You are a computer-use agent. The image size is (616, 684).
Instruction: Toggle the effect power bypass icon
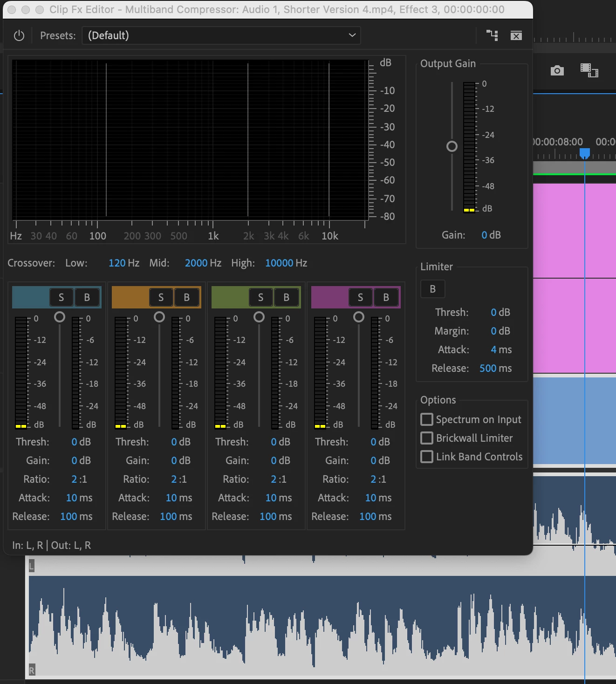pos(19,35)
